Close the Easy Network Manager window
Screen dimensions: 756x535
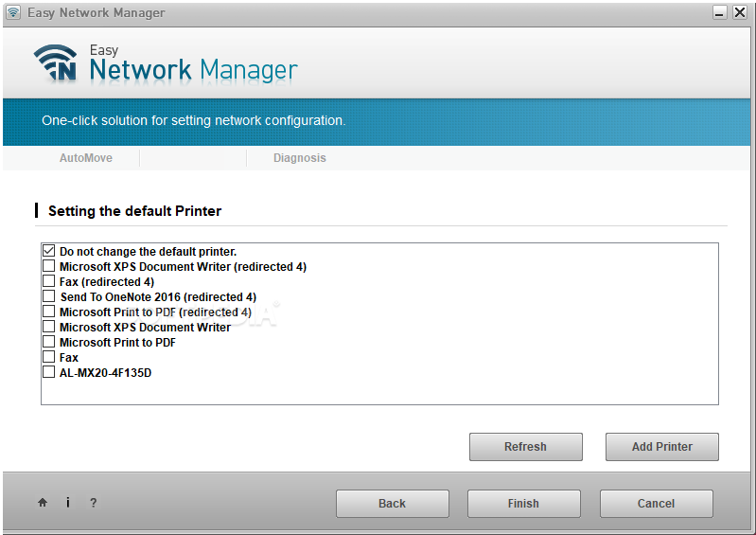pos(740,12)
